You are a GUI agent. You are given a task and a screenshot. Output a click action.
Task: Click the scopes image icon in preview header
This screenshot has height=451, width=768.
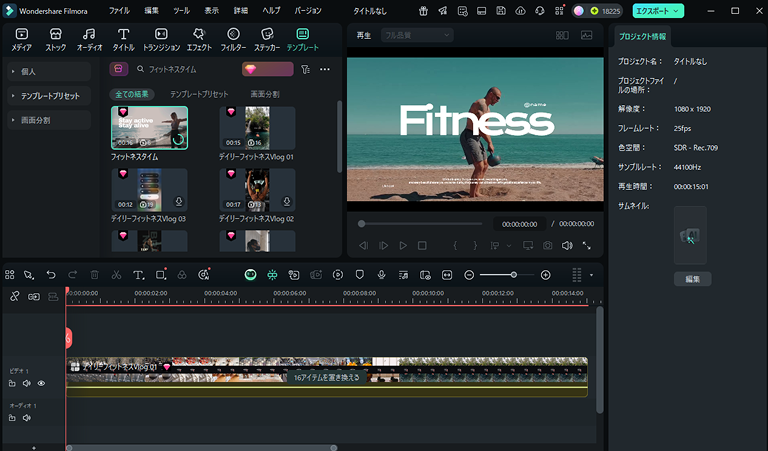(586, 35)
